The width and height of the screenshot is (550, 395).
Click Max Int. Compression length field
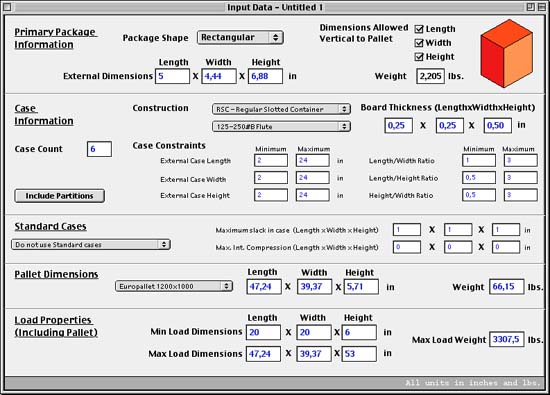[407, 247]
